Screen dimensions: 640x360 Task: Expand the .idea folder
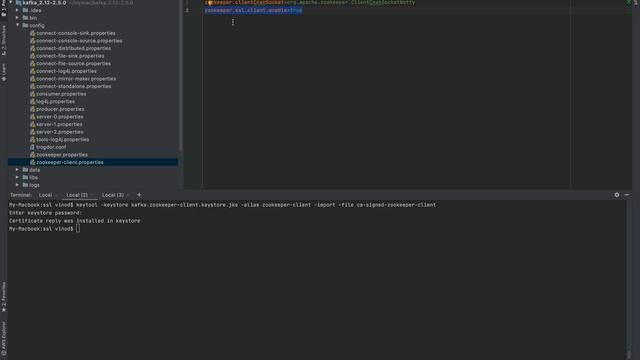point(17,10)
